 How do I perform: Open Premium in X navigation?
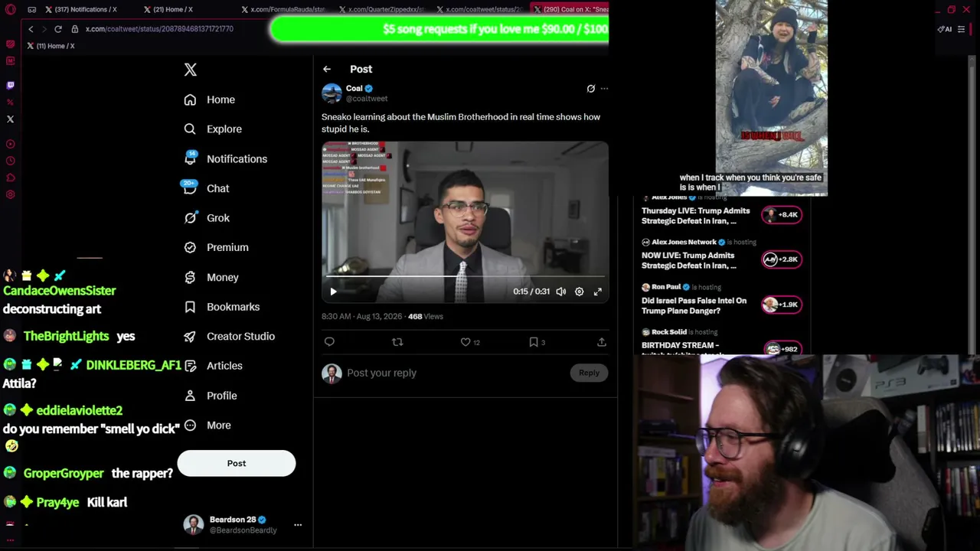[216, 248]
